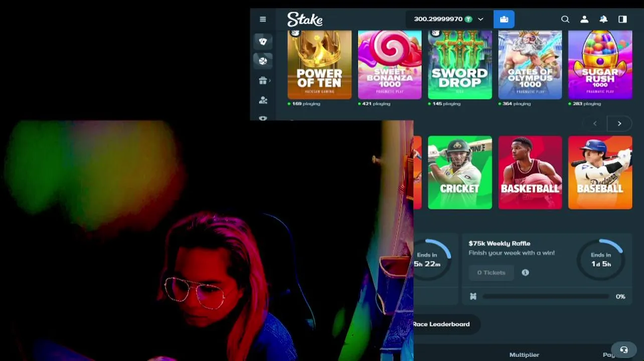The height and width of the screenshot is (361, 644).
Task: Open the sports ball sidebar icon
Action: (x=263, y=61)
